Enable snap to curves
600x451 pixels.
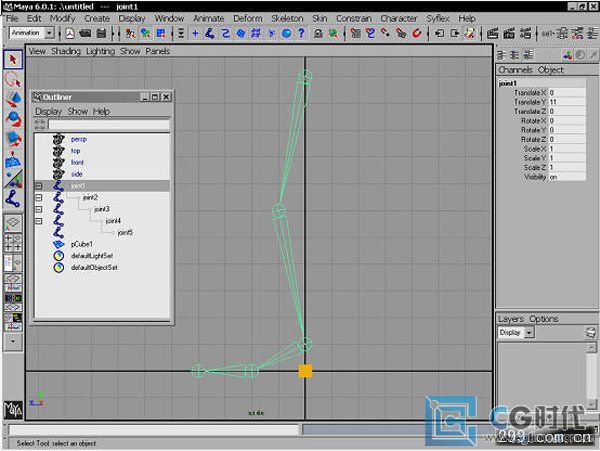pos(370,34)
